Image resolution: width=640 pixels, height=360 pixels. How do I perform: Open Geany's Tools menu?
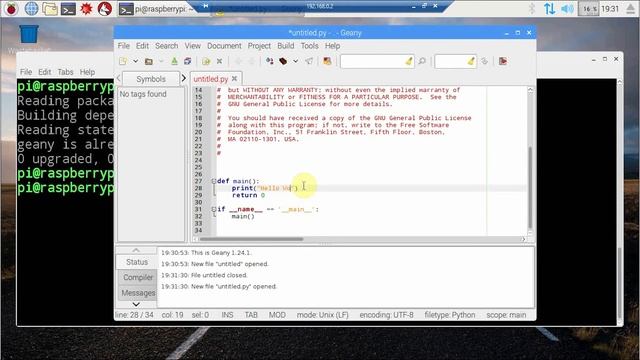pyautogui.click(x=309, y=46)
